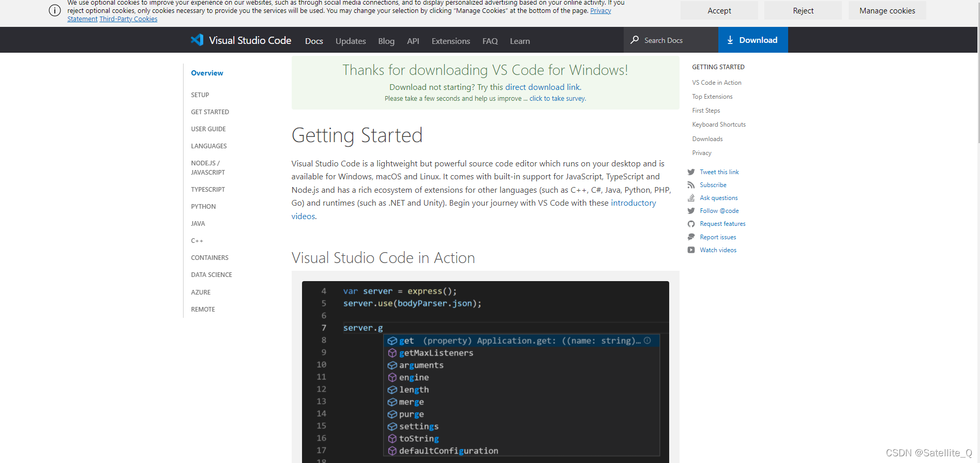Click the Follow @code link

[719, 211]
